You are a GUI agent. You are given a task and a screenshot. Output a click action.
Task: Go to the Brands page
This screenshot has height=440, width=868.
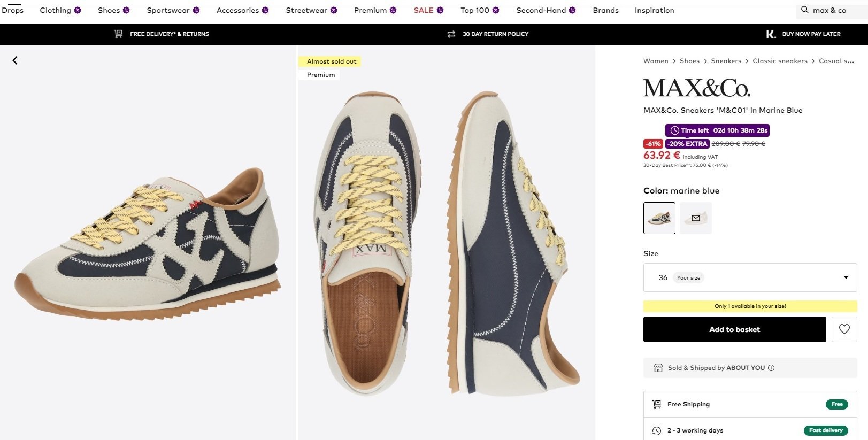point(605,10)
